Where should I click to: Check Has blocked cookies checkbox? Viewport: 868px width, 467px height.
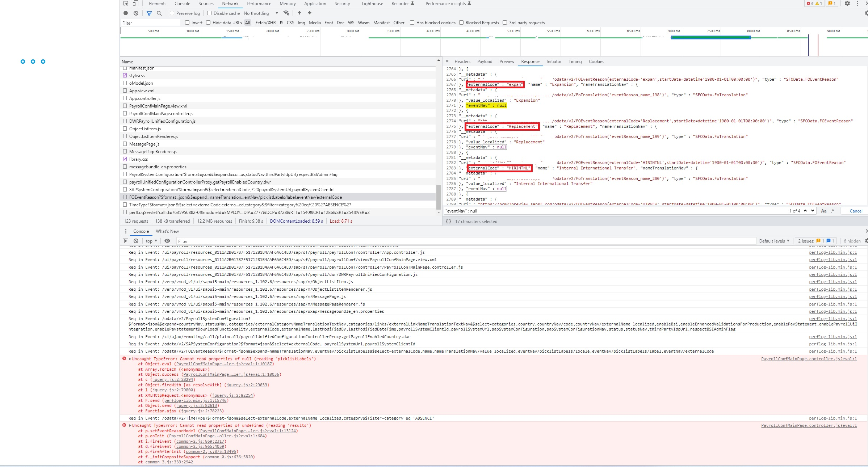point(412,22)
